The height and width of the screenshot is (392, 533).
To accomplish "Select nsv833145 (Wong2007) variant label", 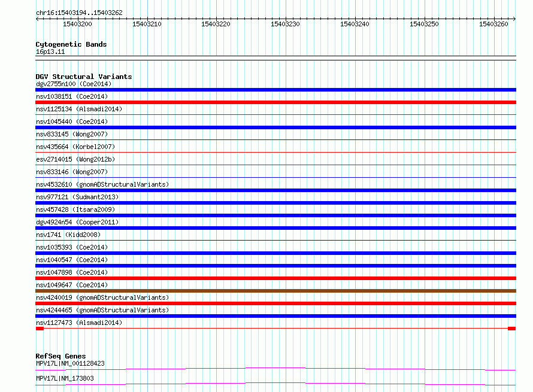I will pos(72,134).
